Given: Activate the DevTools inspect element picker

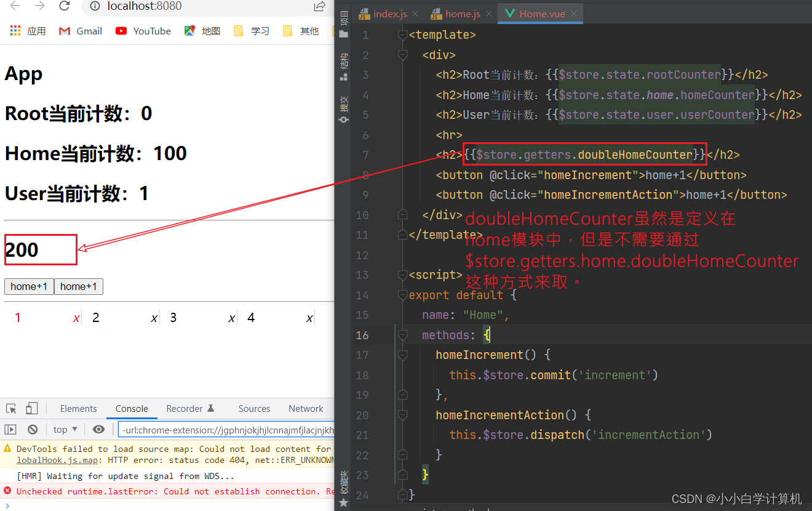Looking at the screenshot, I should tap(11, 408).
